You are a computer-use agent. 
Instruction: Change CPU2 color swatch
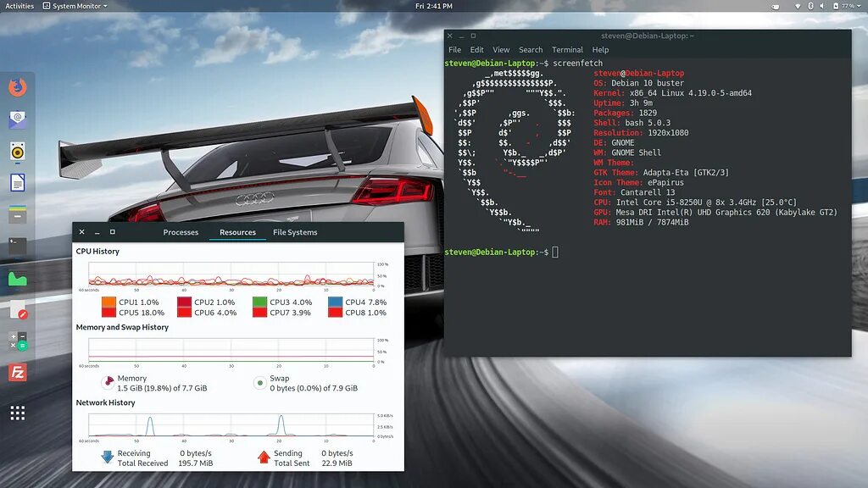[x=184, y=302]
